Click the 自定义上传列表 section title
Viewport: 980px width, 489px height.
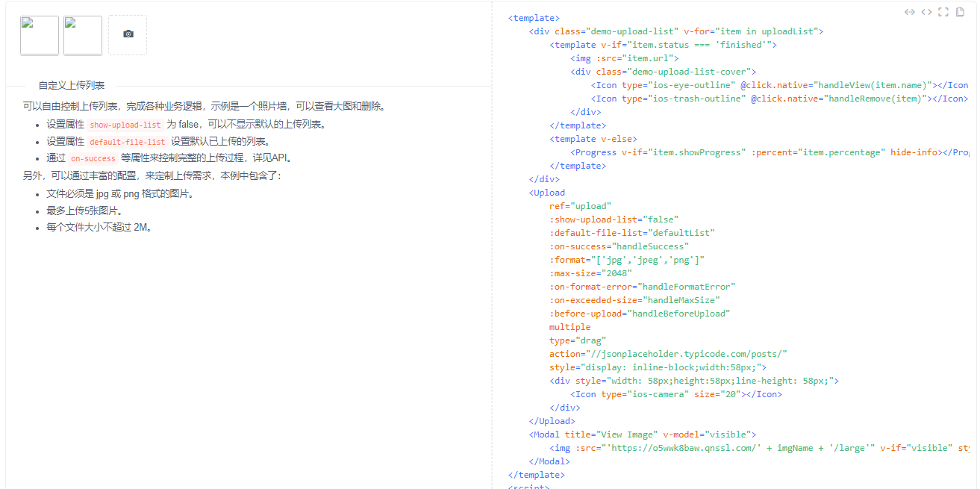click(x=72, y=86)
